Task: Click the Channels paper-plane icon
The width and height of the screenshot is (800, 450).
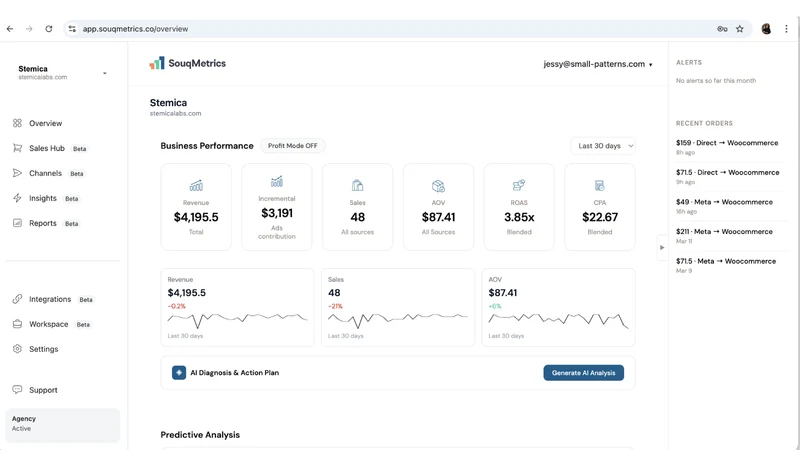Action: coord(17,173)
